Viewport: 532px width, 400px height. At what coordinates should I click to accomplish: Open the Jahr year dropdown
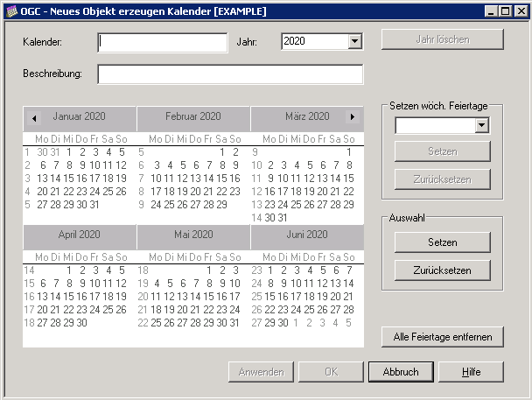355,41
